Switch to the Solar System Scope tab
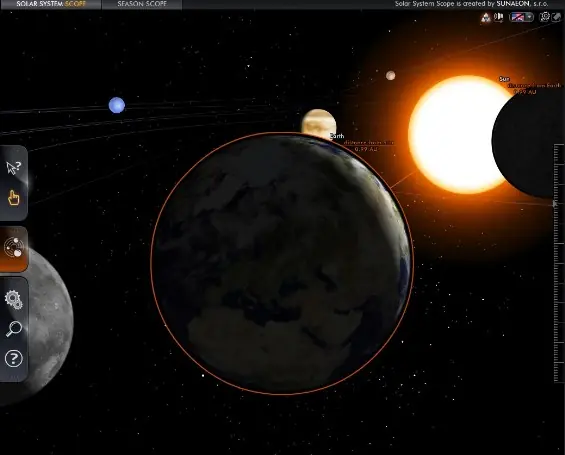This screenshot has width=565, height=455. [x=51, y=4]
